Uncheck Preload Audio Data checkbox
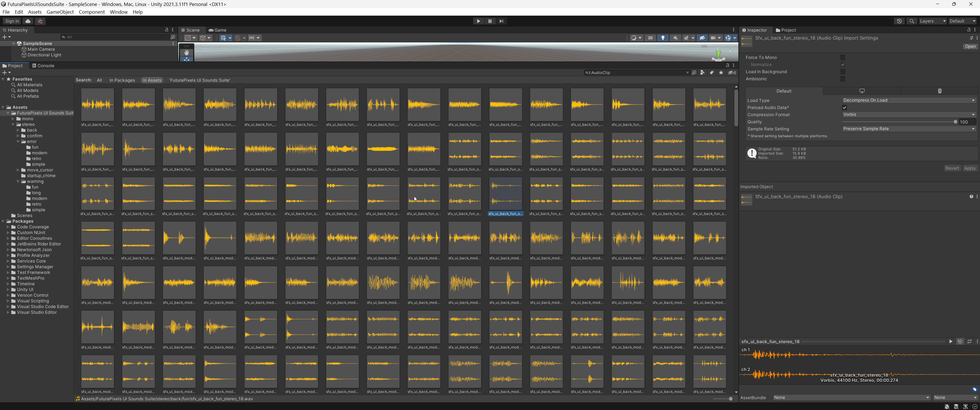This screenshot has height=410, width=980. [x=845, y=108]
